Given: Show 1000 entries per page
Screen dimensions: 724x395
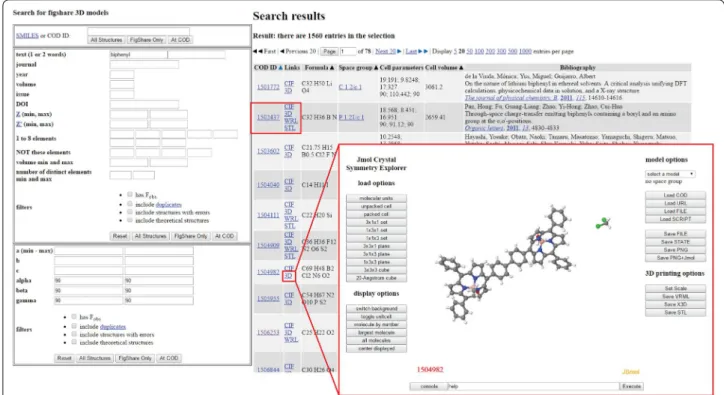Looking at the screenshot, I should point(525,51).
